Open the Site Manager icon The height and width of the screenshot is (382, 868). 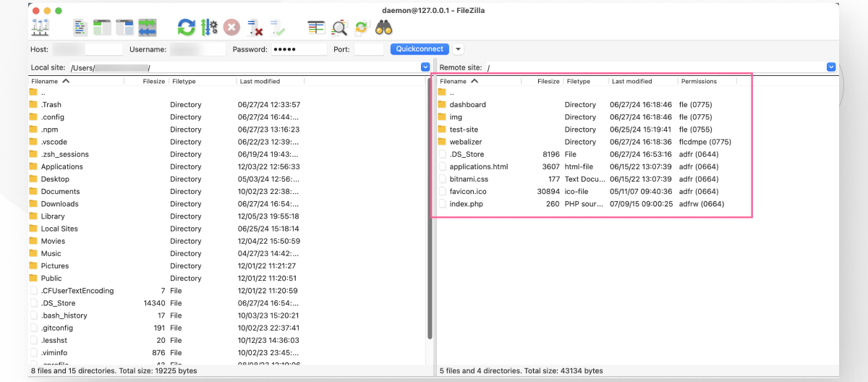(41, 27)
